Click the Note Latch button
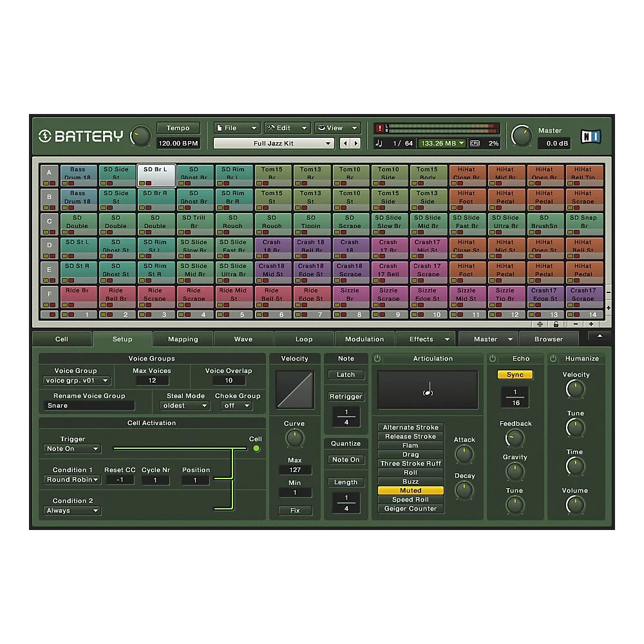 click(346, 375)
